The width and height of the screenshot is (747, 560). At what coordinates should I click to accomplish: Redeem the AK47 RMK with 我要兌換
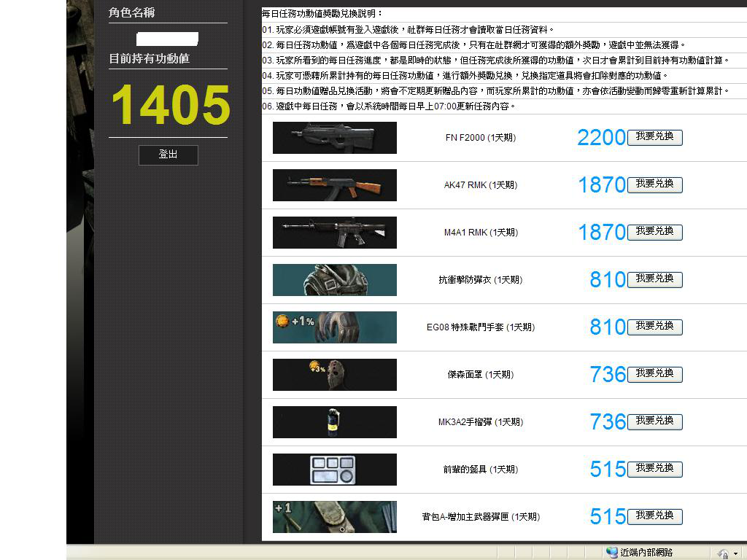pyautogui.click(x=654, y=184)
